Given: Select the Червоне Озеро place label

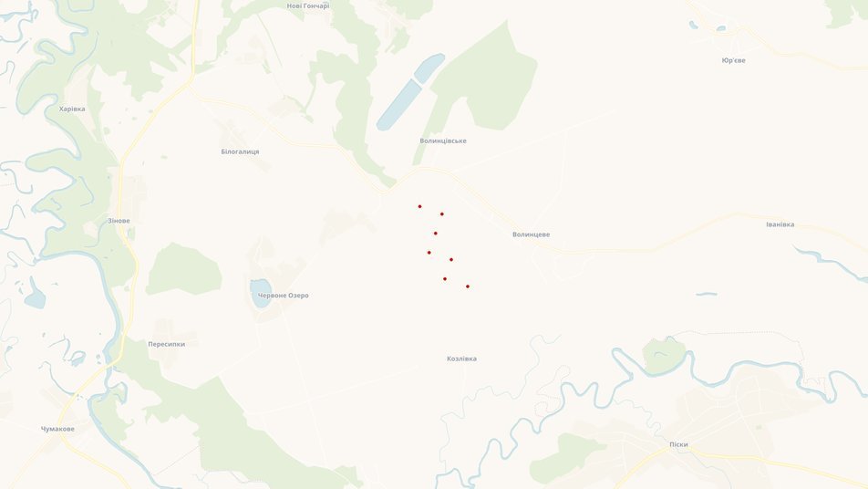Looking at the screenshot, I should pos(284,296).
